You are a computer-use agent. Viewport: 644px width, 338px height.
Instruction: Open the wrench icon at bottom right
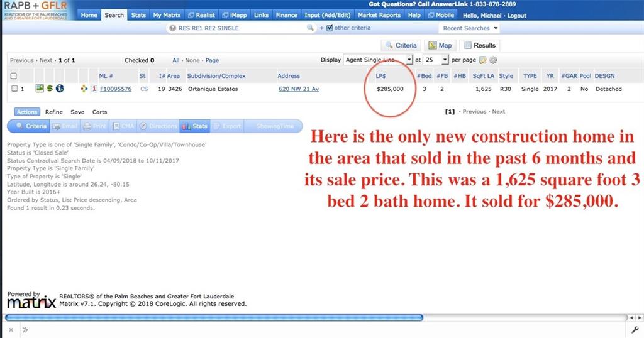coord(634,330)
